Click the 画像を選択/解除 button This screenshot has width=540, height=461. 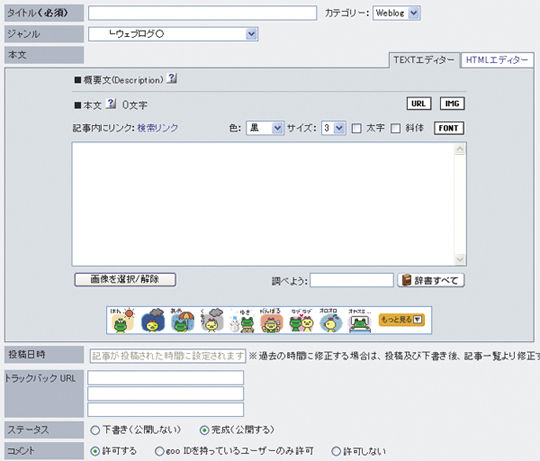(125, 280)
